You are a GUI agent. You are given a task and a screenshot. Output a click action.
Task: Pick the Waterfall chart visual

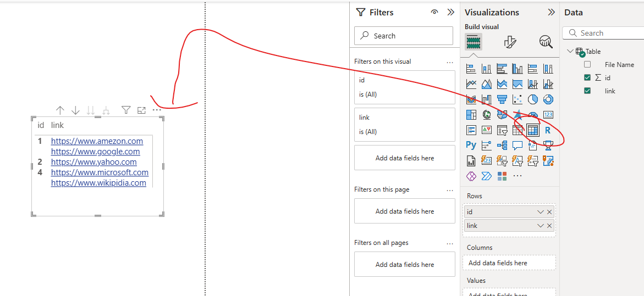click(x=486, y=99)
